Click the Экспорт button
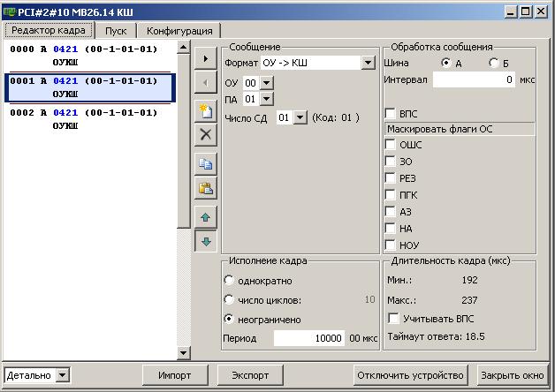 [250, 375]
